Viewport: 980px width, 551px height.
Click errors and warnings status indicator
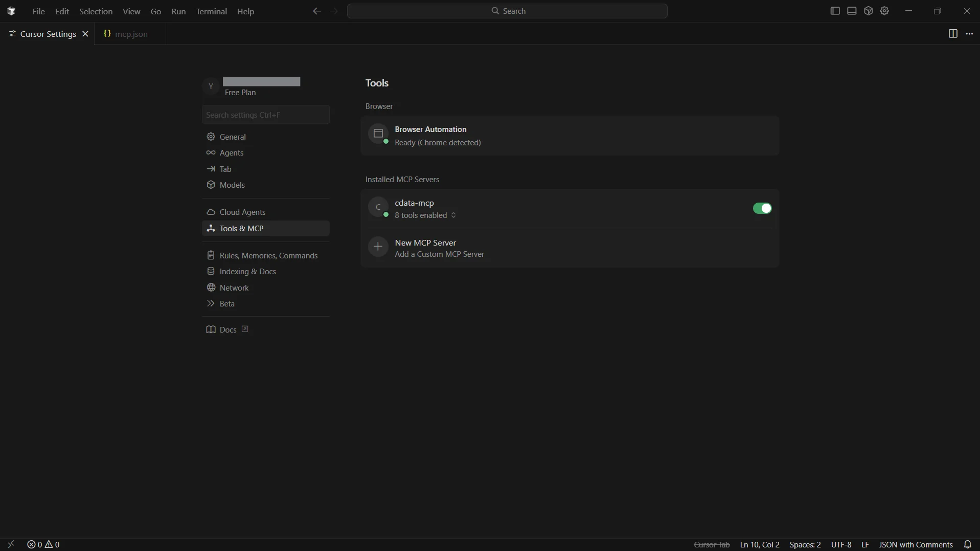pyautogui.click(x=43, y=544)
